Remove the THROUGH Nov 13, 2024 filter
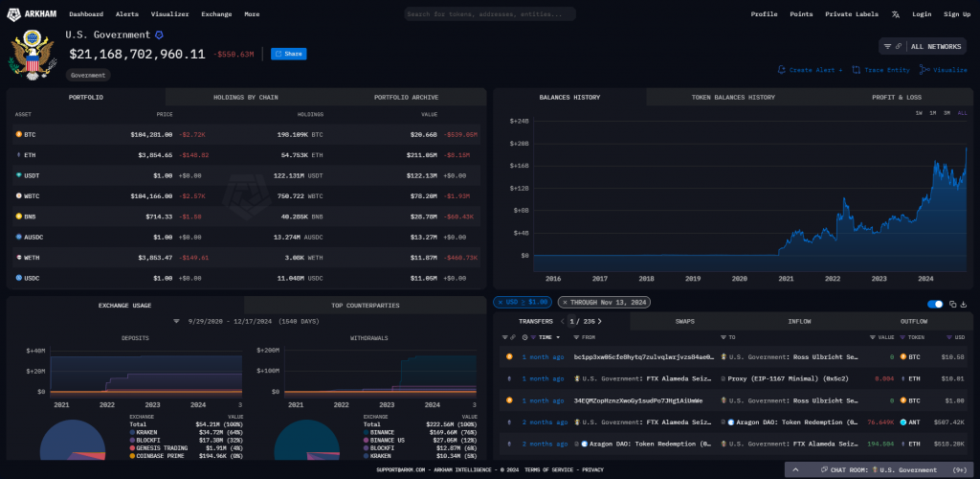Viewport: 980px width, 479px height. tap(565, 302)
